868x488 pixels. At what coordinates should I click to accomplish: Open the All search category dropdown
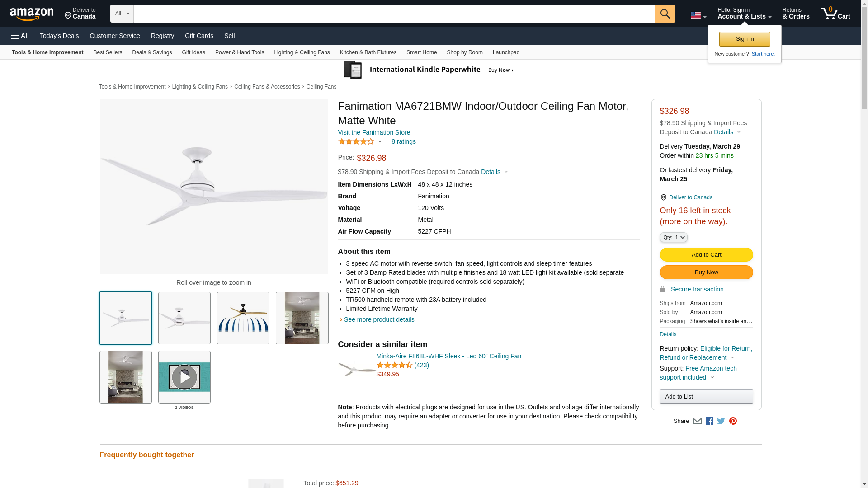(x=122, y=14)
